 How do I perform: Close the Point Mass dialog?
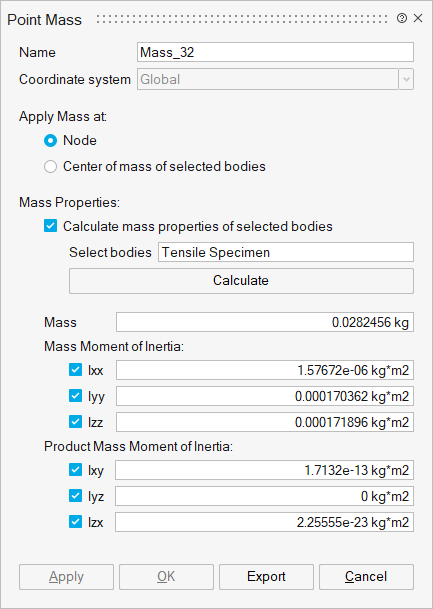coord(418,18)
